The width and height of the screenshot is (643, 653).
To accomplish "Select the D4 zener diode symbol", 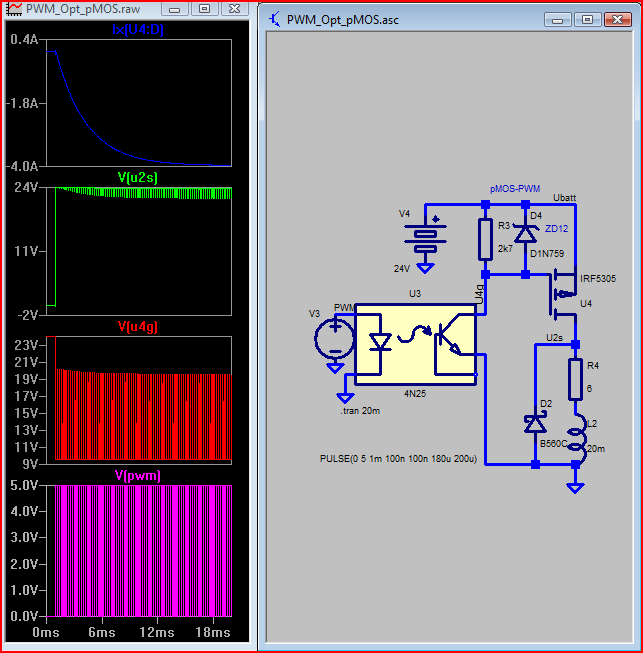I will point(526,234).
